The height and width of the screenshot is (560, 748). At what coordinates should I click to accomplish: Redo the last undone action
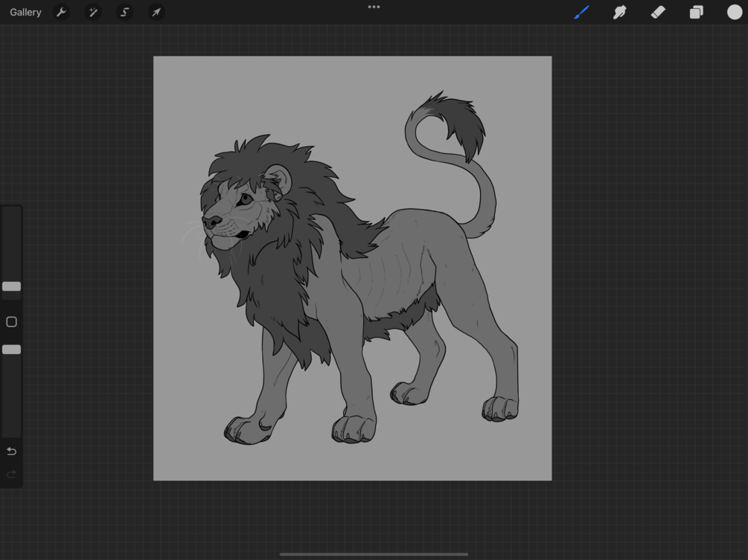11,474
